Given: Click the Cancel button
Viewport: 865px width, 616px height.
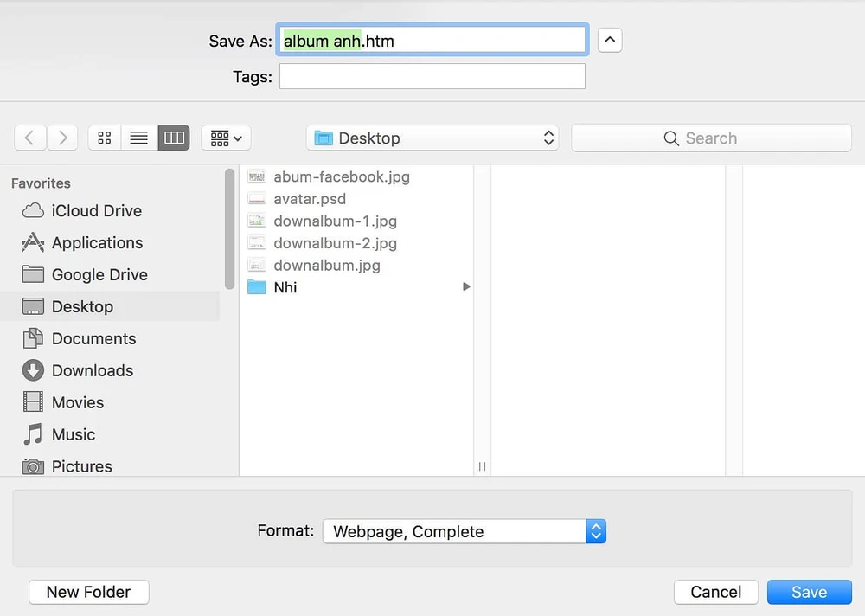Looking at the screenshot, I should (x=715, y=592).
